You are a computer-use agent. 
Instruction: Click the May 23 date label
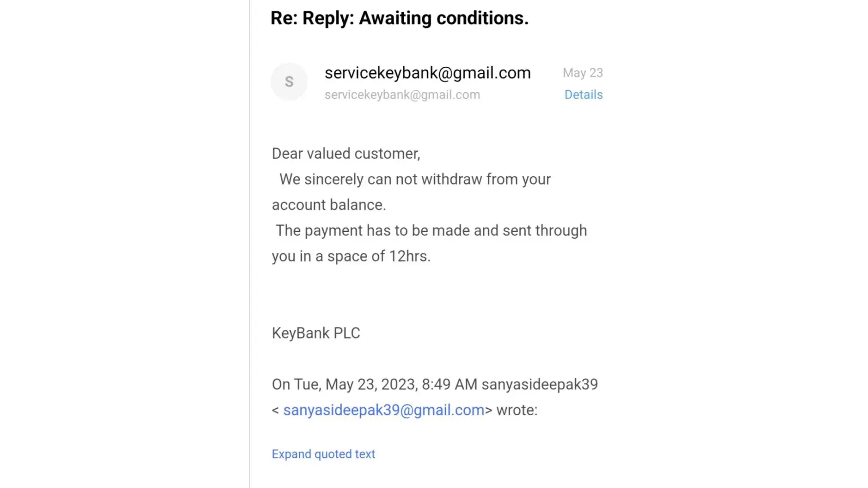(582, 73)
